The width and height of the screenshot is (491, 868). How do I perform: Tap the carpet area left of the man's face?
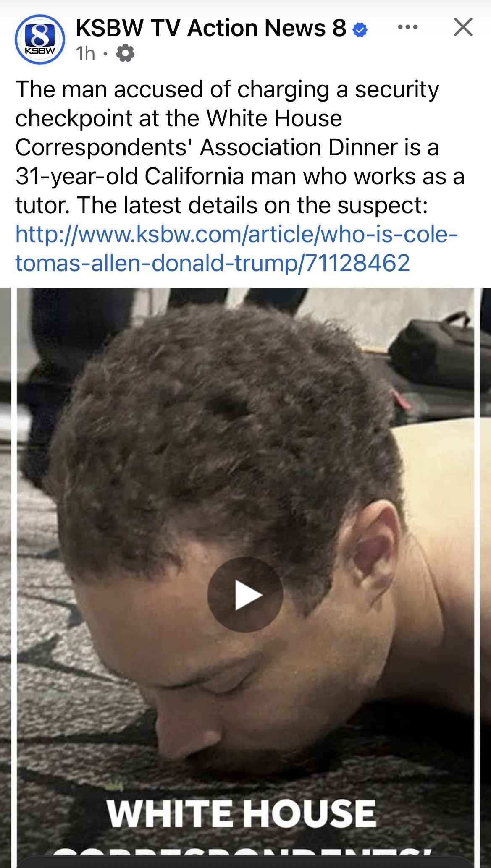pyautogui.click(x=63, y=672)
